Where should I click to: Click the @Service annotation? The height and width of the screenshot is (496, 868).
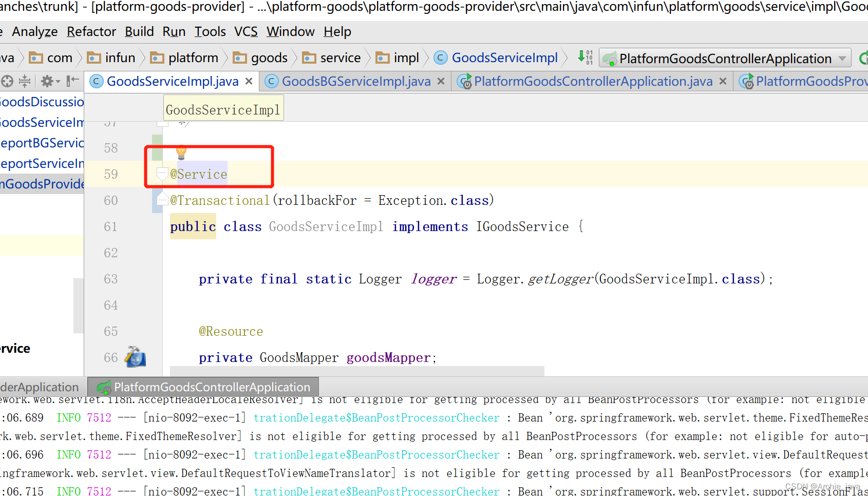tap(199, 174)
